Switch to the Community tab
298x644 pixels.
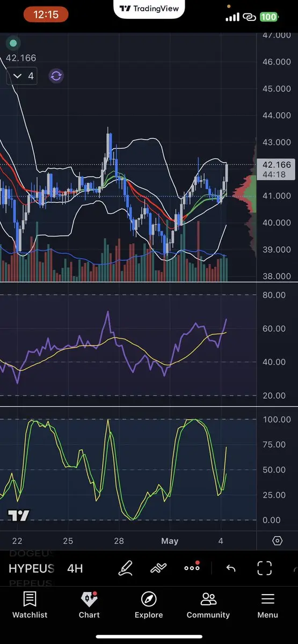(208, 605)
